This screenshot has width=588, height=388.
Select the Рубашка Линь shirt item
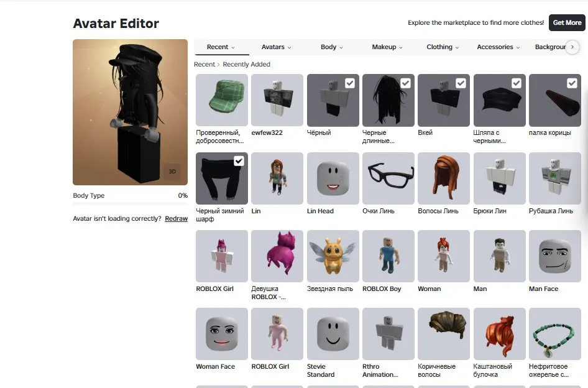555,178
